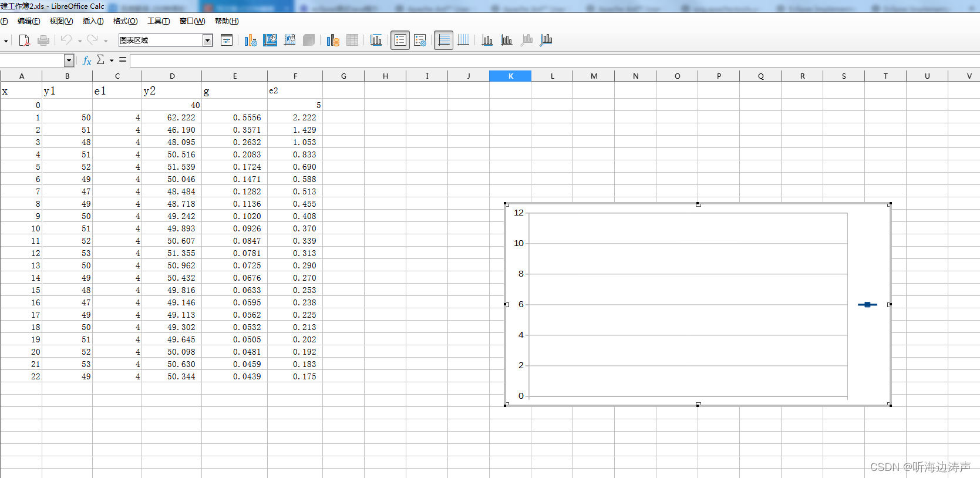This screenshot has width=980, height=478.
Task: Click cell header 'y2'
Action: point(171,90)
